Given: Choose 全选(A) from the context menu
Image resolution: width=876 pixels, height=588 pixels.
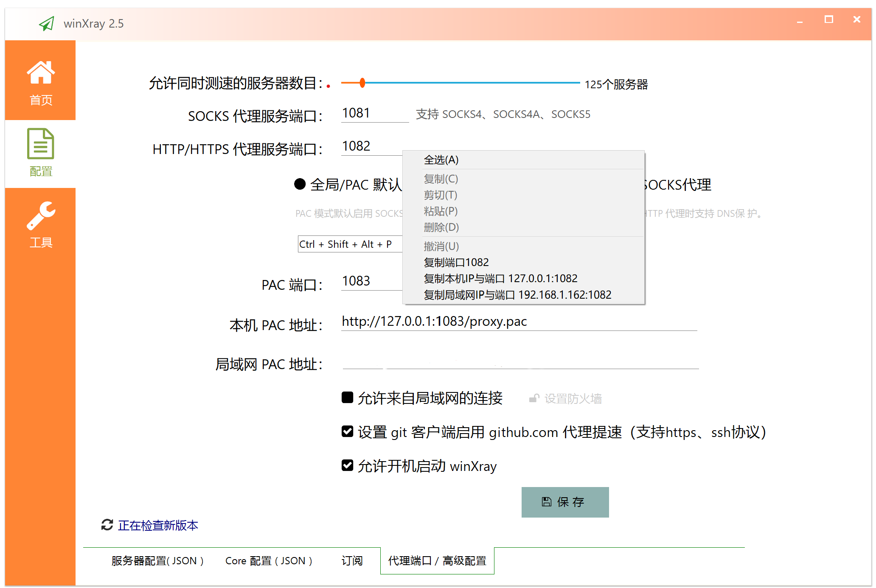Looking at the screenshot, I should [441, 160].
